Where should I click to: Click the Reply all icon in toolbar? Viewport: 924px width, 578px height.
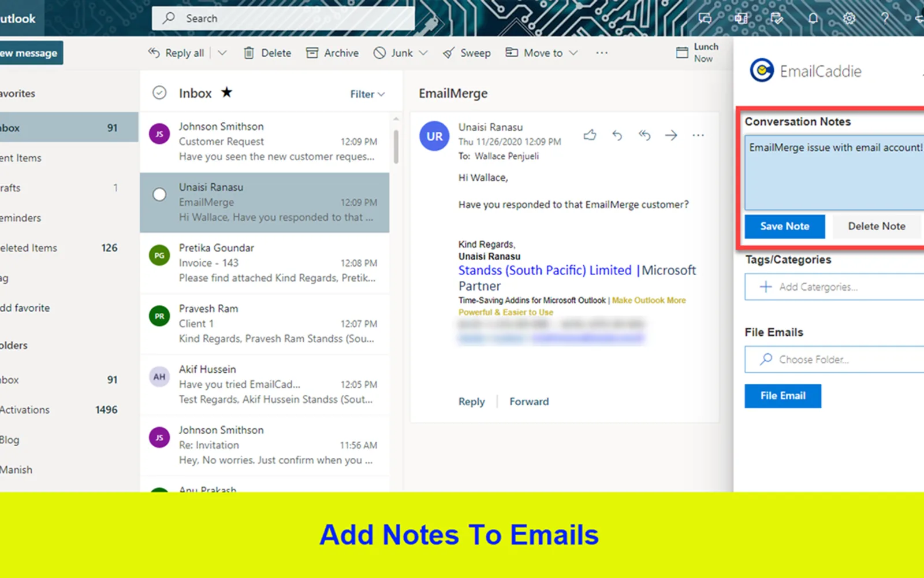[x=154, y=53]
